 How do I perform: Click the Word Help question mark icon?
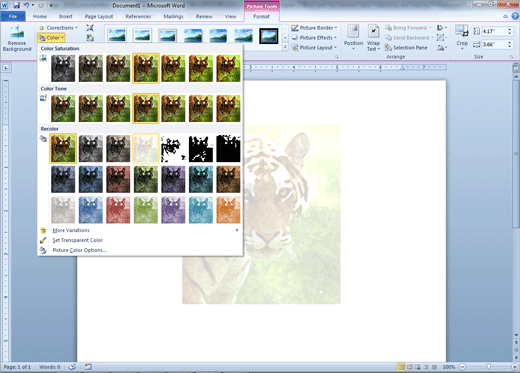(x=515, y=16)
